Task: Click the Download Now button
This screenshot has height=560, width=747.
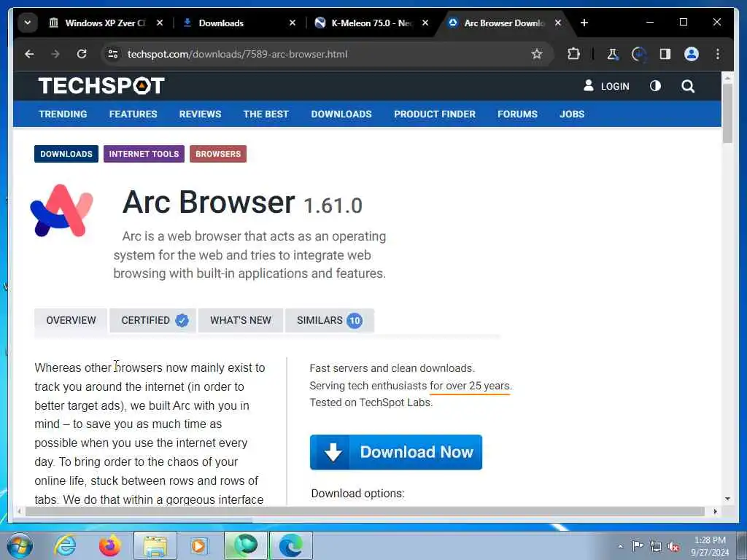Action: (x=396, y=452)
